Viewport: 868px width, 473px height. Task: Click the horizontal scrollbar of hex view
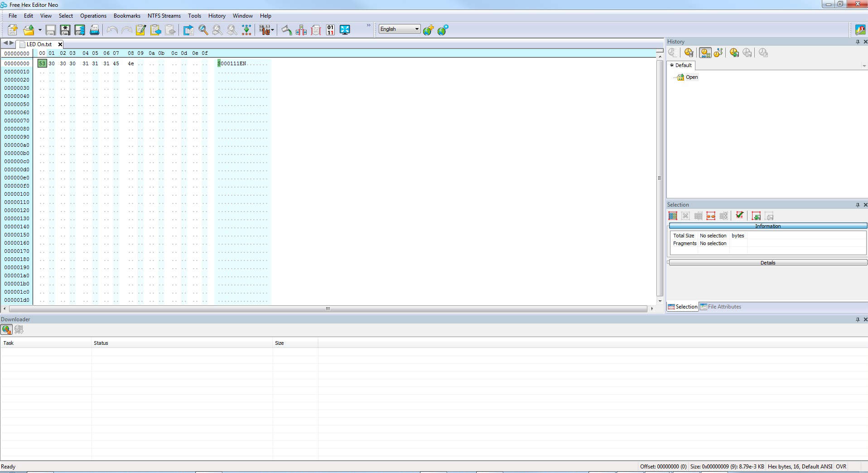[327, 309]
